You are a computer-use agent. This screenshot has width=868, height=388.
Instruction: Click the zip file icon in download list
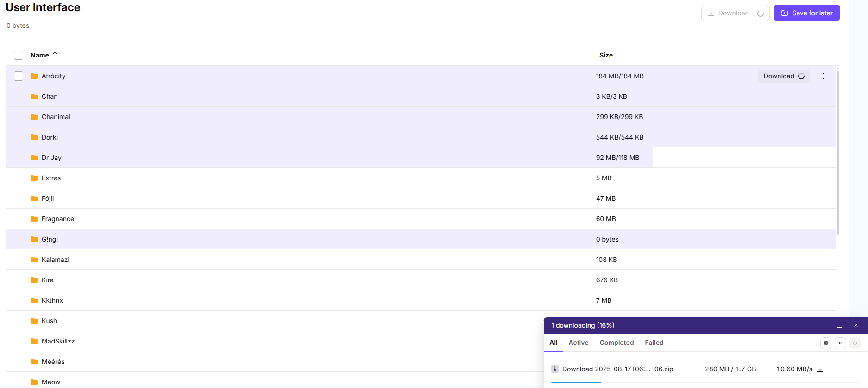[555, 369]
